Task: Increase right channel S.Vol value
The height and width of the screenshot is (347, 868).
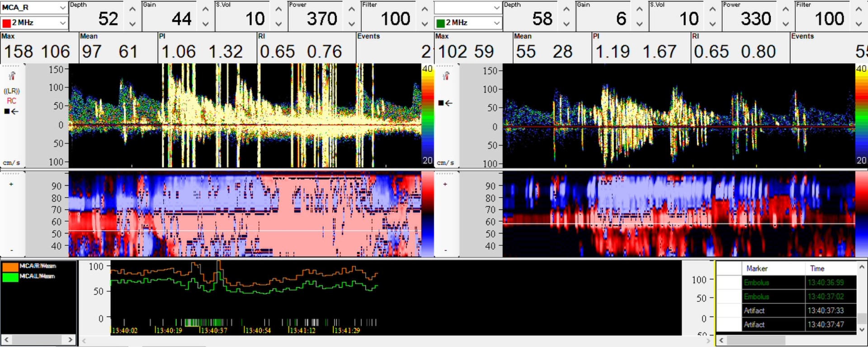Action: [x=712, y=9]
